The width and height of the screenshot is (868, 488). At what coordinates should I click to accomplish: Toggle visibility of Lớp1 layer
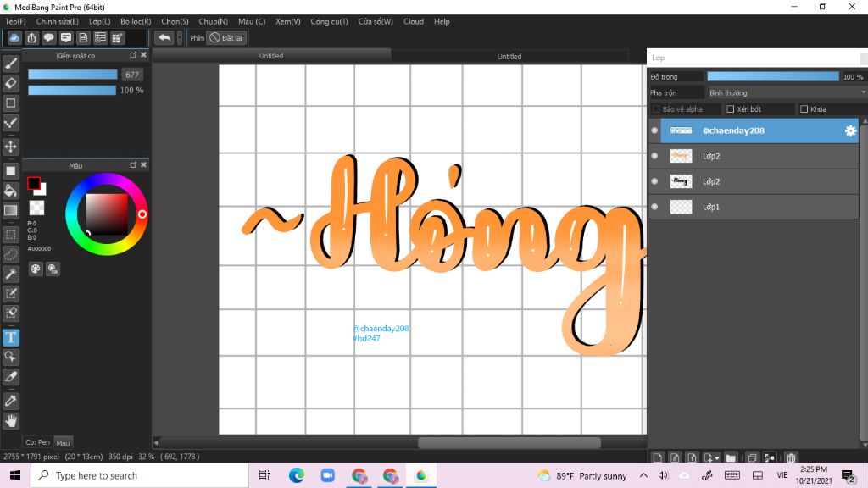pos(654,207)
